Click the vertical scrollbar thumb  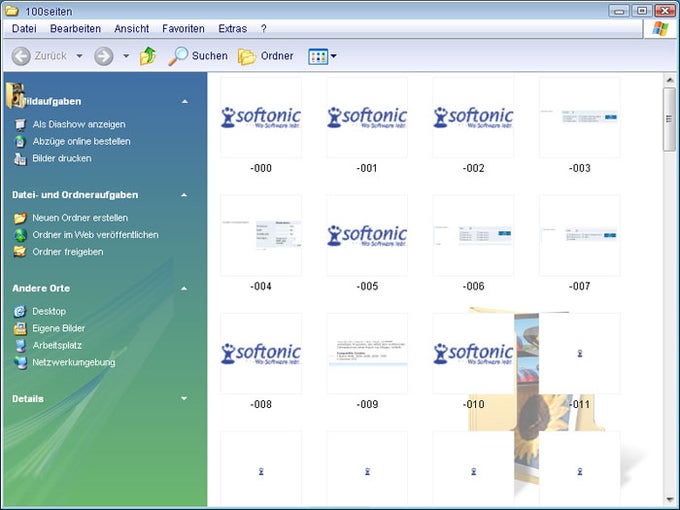[670, 119]
